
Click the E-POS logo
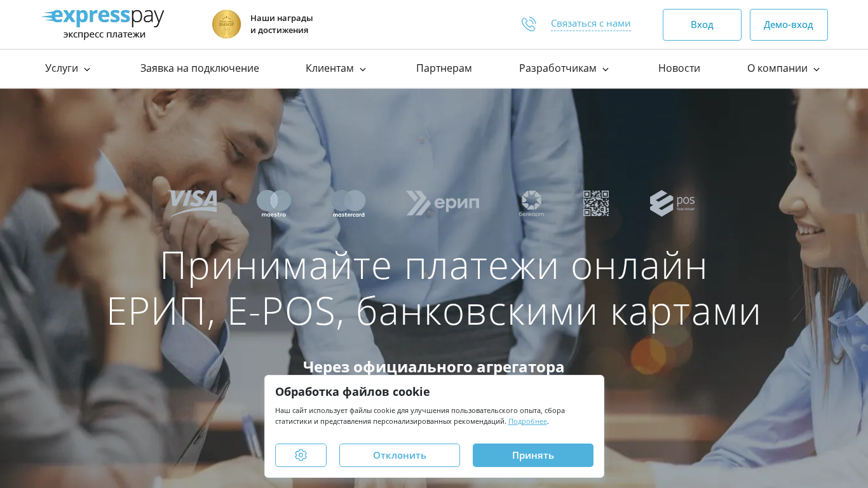coord(672,203)
